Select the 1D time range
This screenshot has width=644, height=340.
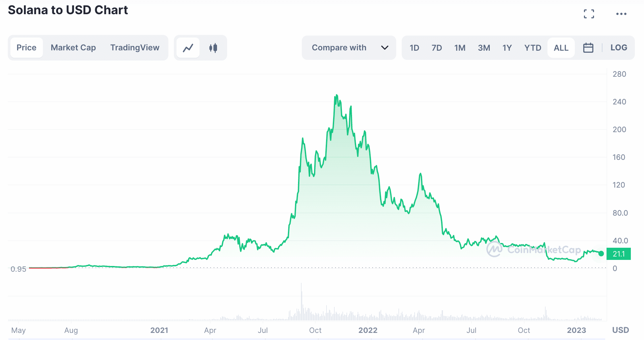pos(414,48)
